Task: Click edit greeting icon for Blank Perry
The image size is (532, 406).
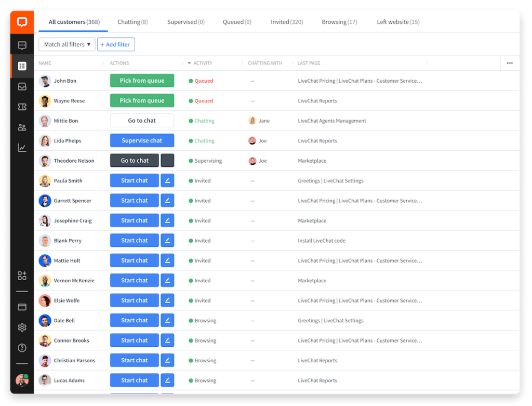Action: coord(167,240)
